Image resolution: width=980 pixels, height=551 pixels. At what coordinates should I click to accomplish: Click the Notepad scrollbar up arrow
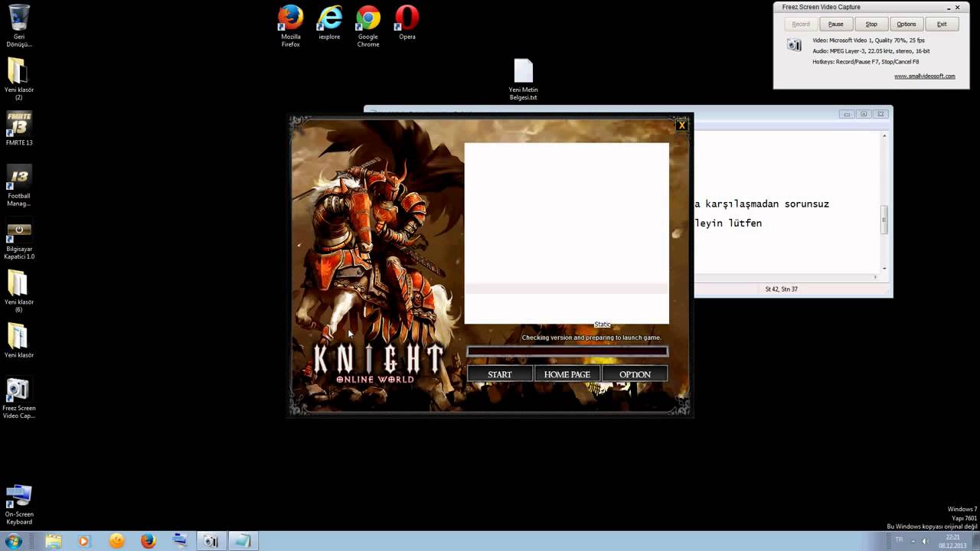coord(884,135)
